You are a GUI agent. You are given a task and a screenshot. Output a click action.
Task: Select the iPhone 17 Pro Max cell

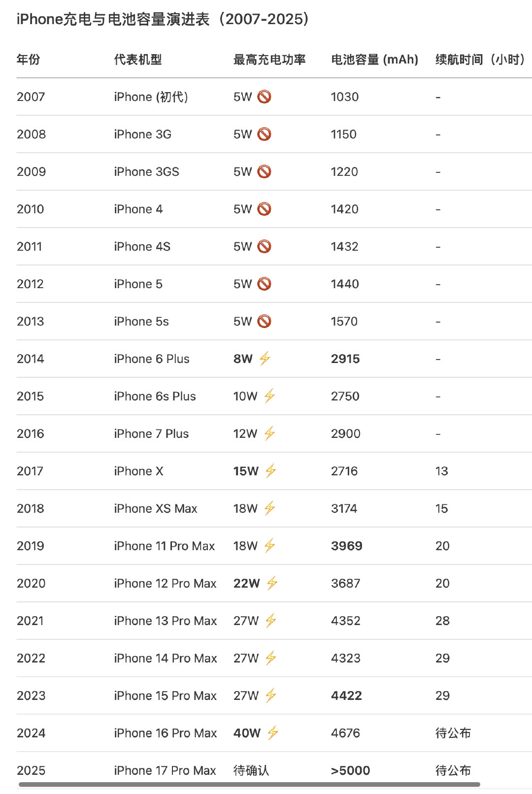click(x=165, y=770)
